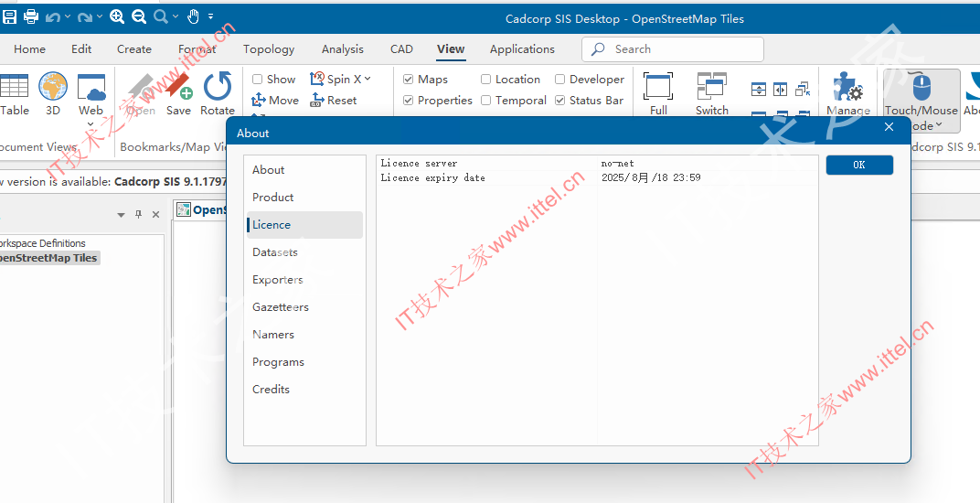Open the 3D globe view
Viewport: 980px width, 503px height.
pyautogui.click(x=53, y=94)
